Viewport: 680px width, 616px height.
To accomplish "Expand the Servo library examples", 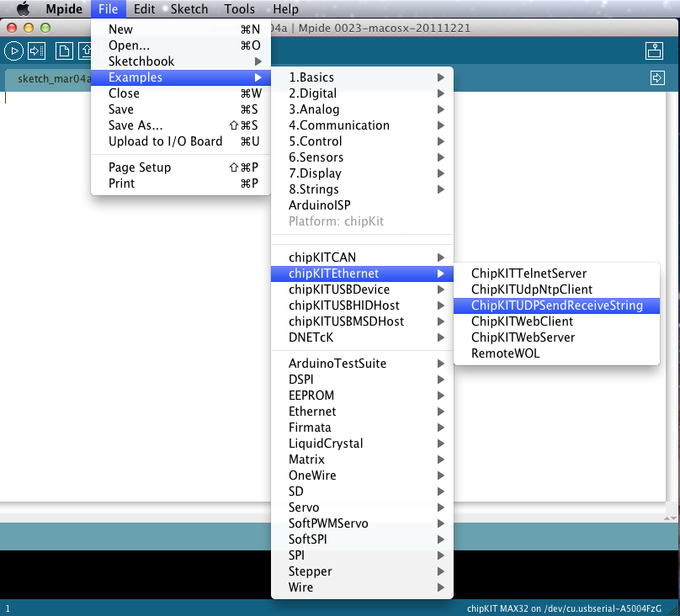I will click(x=362, y=507).
